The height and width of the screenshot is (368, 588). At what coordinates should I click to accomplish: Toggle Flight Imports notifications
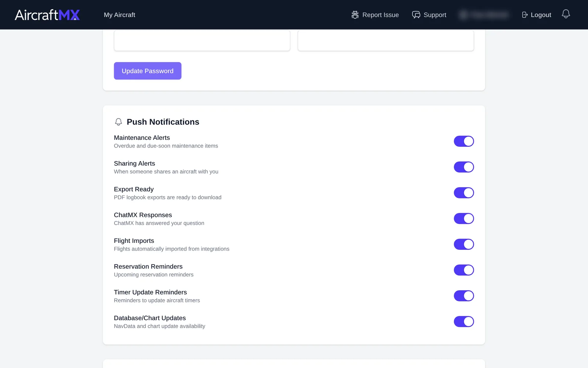pyautogui.click(x=464, y=244)
